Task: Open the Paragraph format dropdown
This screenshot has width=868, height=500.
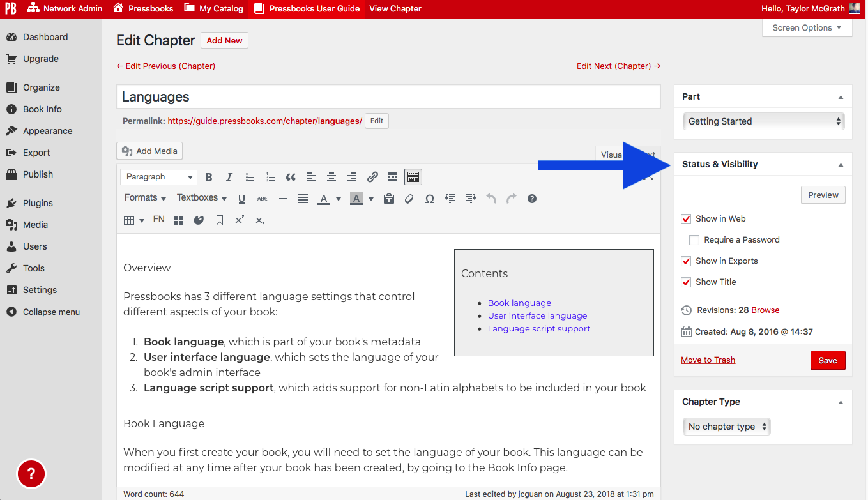Action: [x=159, y=177]
